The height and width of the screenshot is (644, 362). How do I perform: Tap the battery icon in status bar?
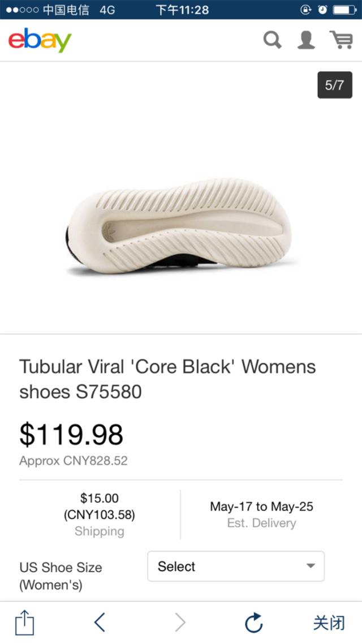(344, 10)
